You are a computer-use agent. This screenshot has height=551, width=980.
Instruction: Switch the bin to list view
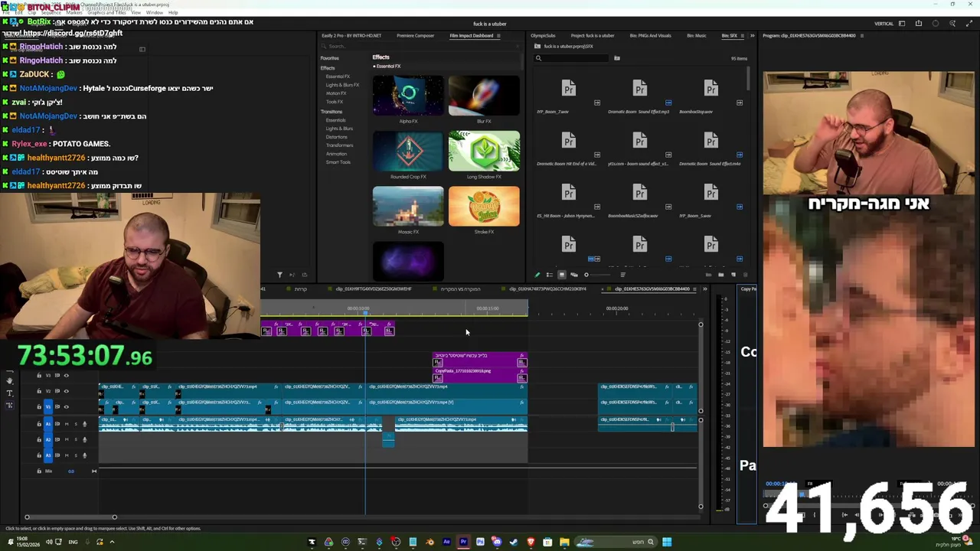(550, 275)
